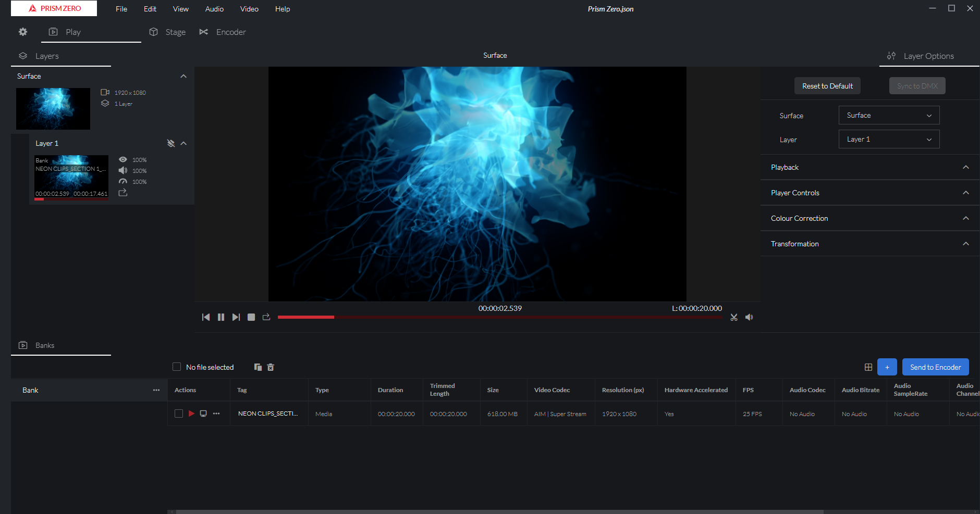Click the Send to Encoder button

pyautogui.click(x=935, y=367)
